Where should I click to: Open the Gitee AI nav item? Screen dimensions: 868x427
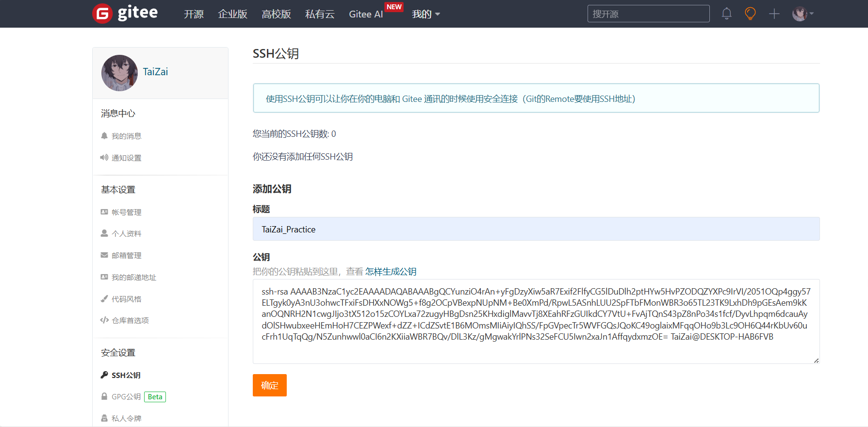coord(366,14)
